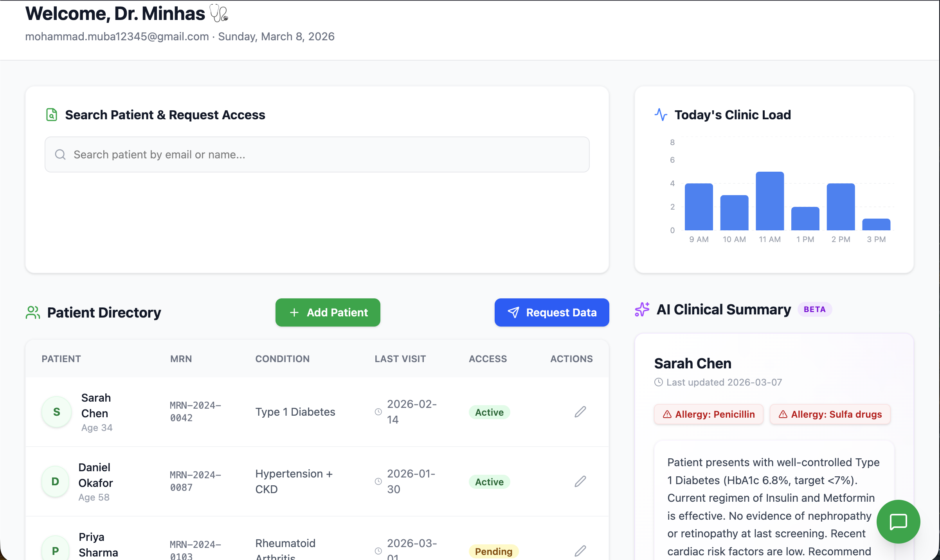Open the green chat bubble button
The width and height of the screenshot is (940, 560).
(898, 521)
